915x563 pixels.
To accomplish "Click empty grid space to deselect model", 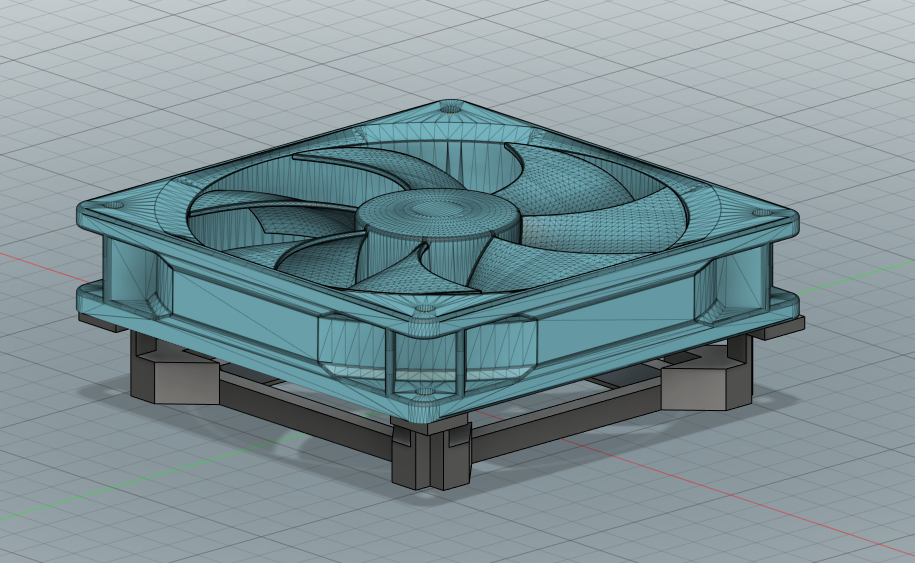I will click(x=800, y=80).
